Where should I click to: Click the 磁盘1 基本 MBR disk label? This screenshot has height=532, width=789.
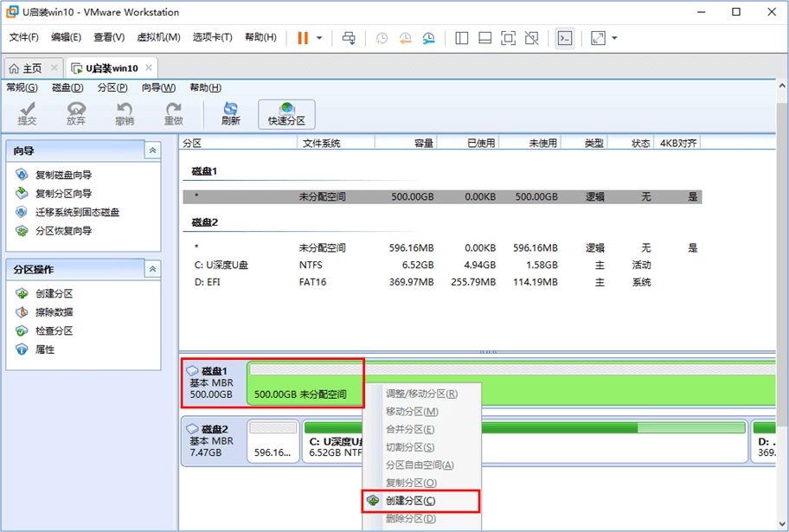[x=214, y=382]
